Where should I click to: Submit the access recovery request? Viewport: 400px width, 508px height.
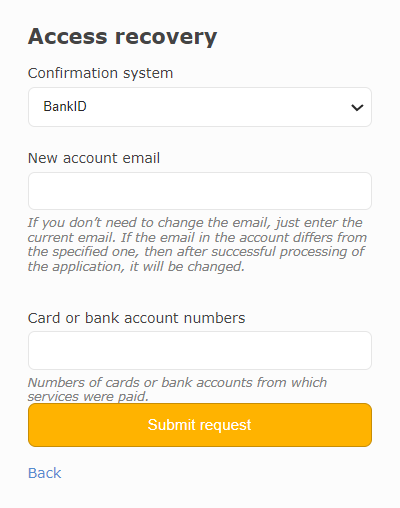click(200, 425)
